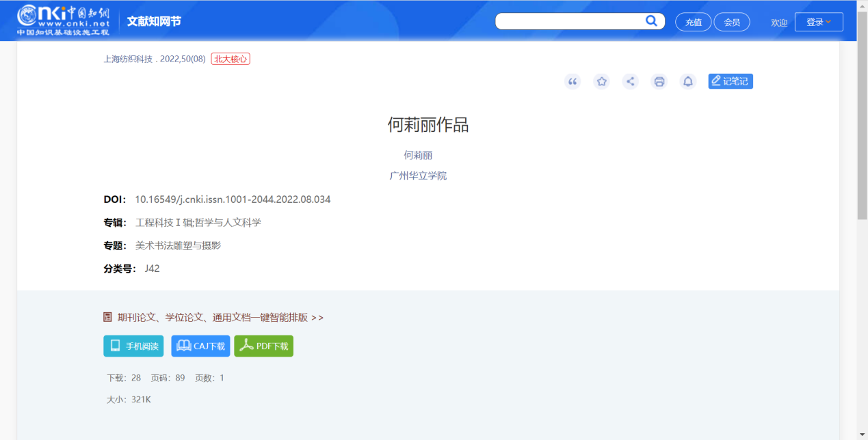The image size is (868, 440).
Task: Click the quote citation icon
Action: [x=573, y=82]
